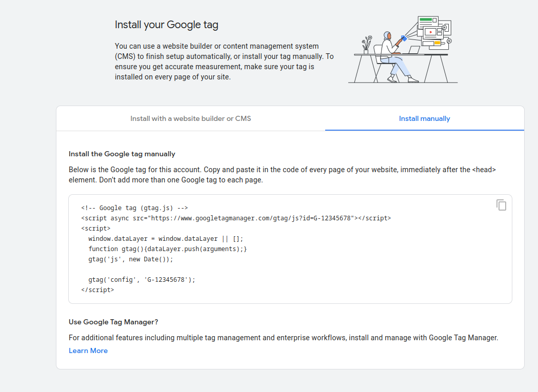Click the 'For additional features' description text
The width and height of the screenshot is (538, 392).
coord(284,338)
